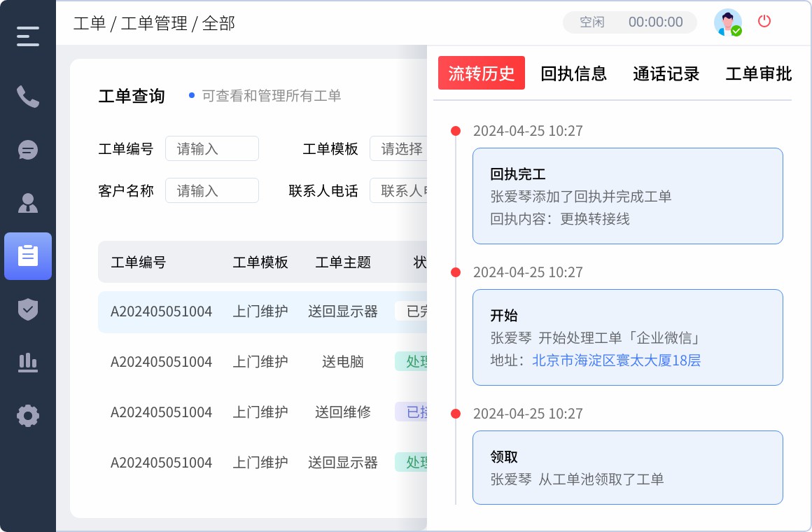Open the 北京市海淀区寰太大厦18层 address link

coord(615,360)
